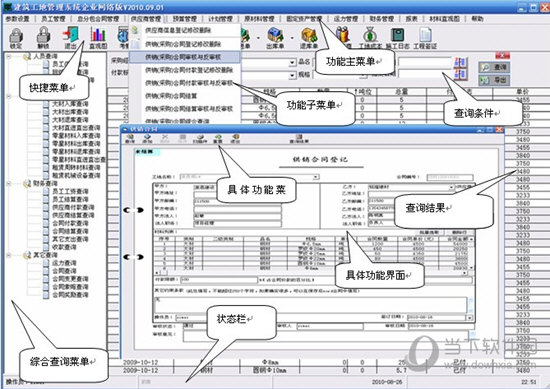550x389 pixels.
Task: Open dropdown left of 品名 field
Action: (x=292, y=63)
